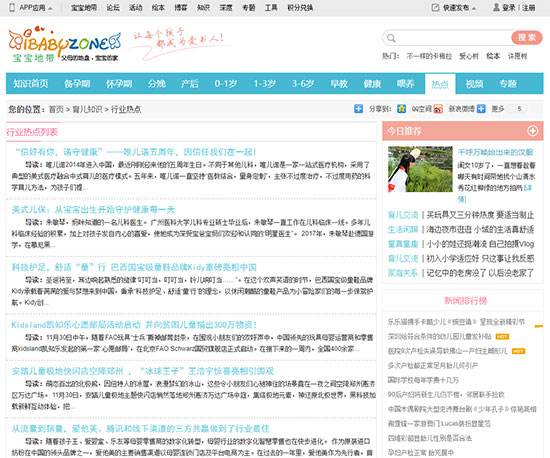550x458 pixels.
Task: Open the 唯儿诺五周年 article title
Action: 135,152
